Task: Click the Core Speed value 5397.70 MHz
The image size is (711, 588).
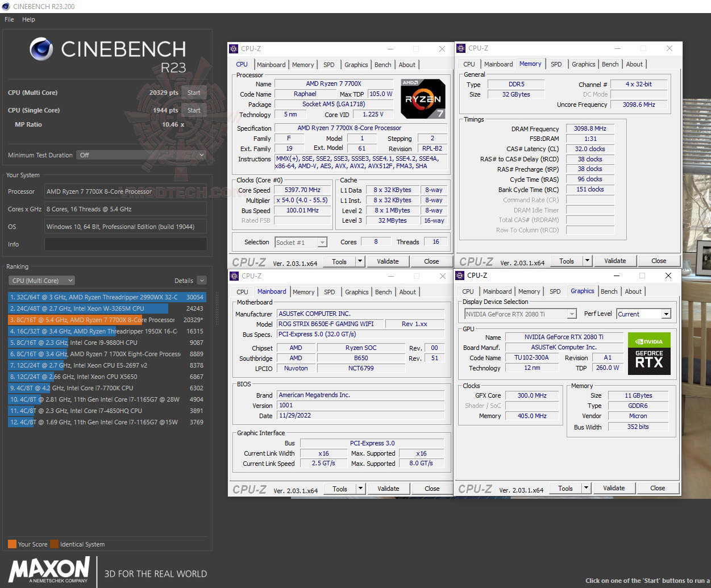Action: (x=302, y=190)
